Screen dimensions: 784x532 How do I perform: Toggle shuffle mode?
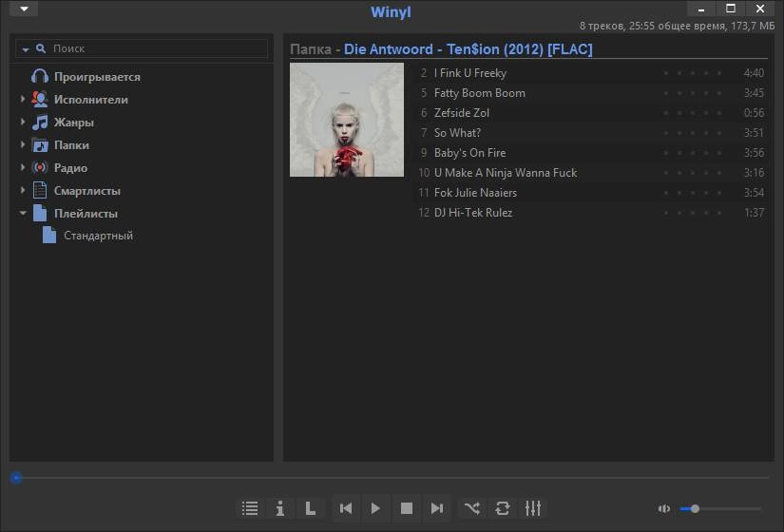coord(472,508)
